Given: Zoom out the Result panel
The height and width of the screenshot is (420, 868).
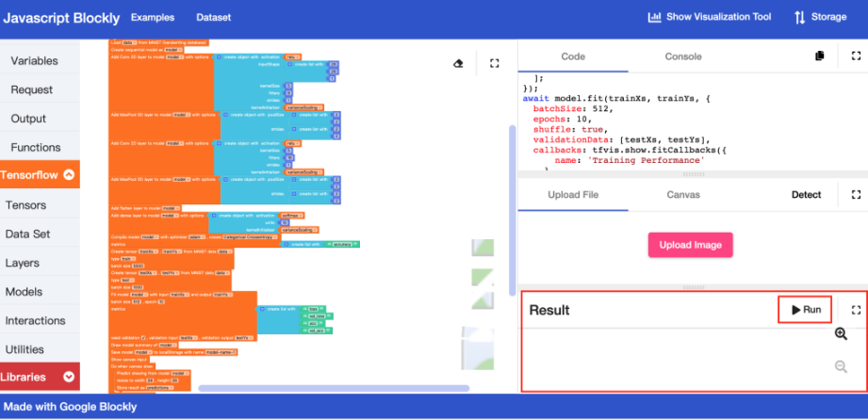Looking at the screenshot, I should (841, 366).
